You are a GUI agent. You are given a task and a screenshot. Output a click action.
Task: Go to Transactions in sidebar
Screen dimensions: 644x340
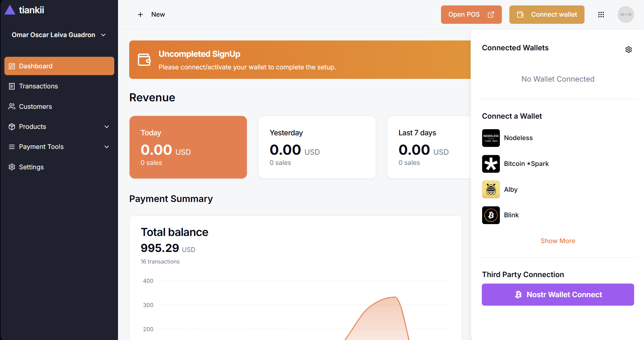pos(38,86)
